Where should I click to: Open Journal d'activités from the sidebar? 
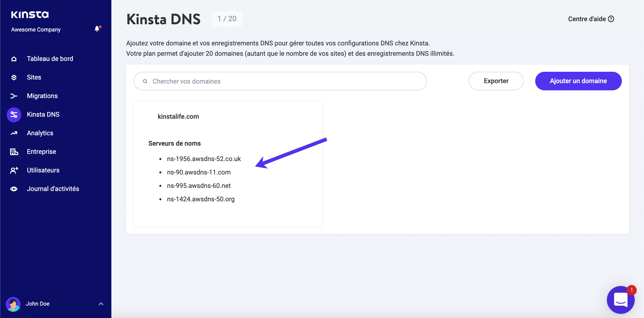point(53,189)
